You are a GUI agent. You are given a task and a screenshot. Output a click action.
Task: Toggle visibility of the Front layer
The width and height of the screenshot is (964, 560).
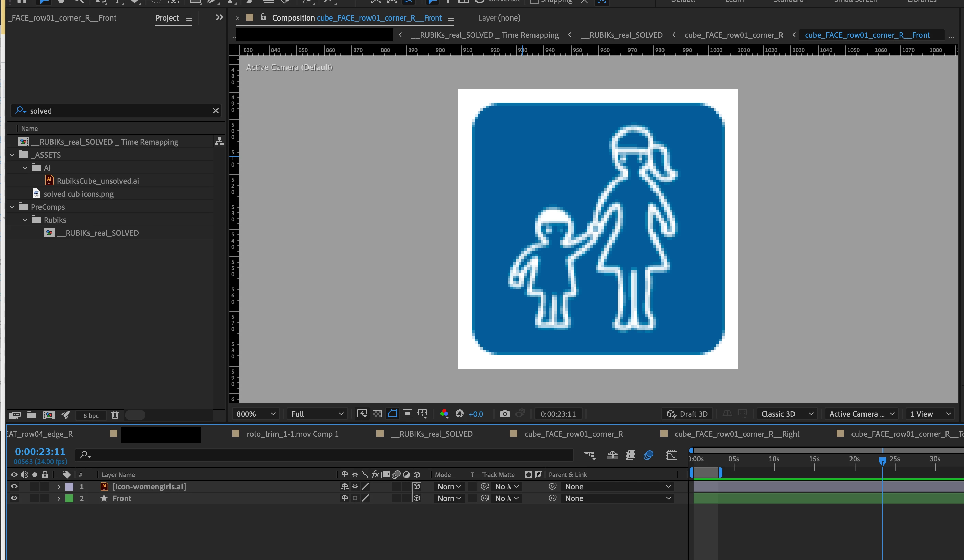point(14,498)
